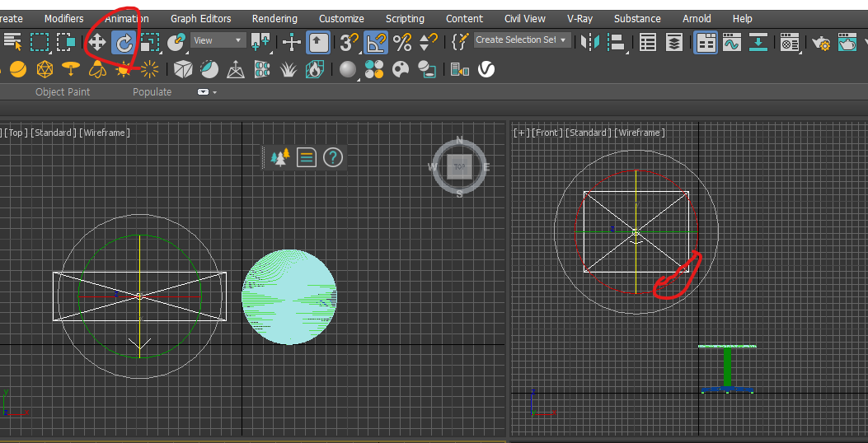Screen dimensions: 868x443
Task: Create V-Ray fur grass icon
Action: point(289,70)
